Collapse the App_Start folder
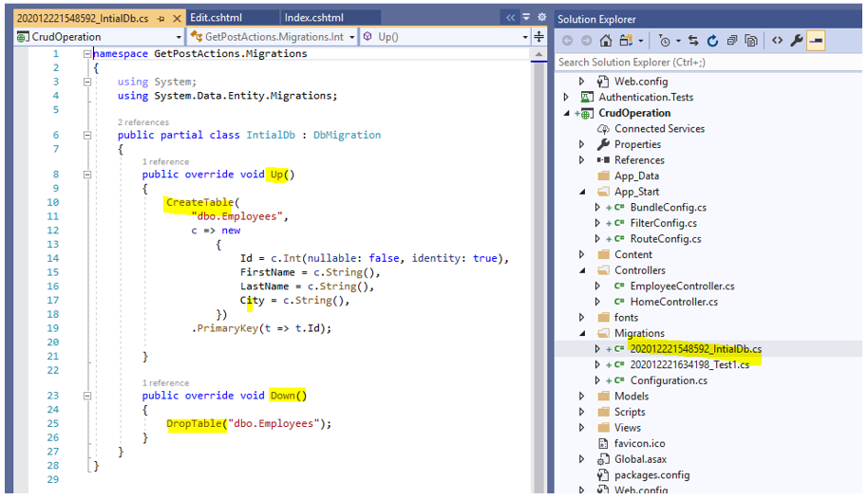Image resolution: width=868 pixels, height=500 pixels. [582, 192]
